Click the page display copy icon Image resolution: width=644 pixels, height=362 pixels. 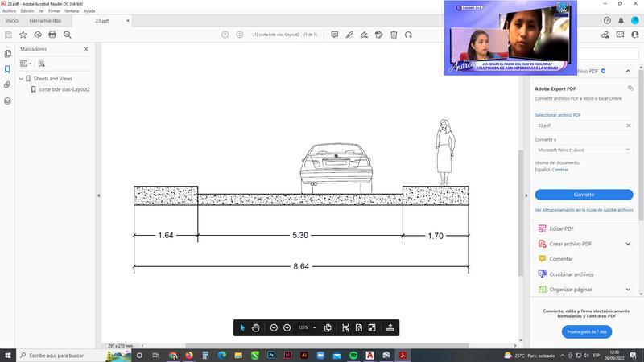tap(328, 327)
